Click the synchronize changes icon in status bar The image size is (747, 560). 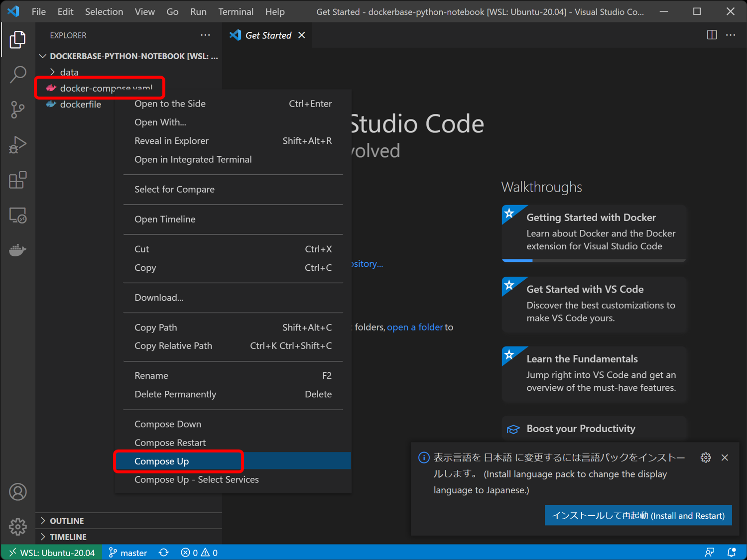click(163, 553)
